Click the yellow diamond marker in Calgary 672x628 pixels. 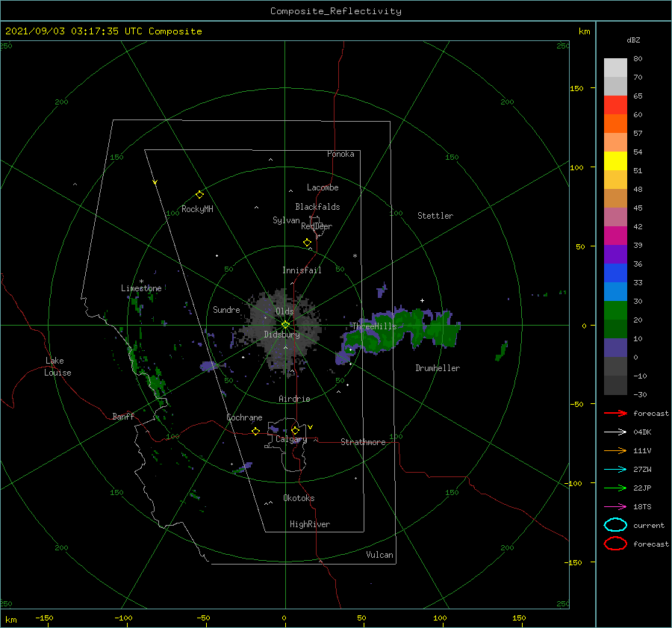295,430
